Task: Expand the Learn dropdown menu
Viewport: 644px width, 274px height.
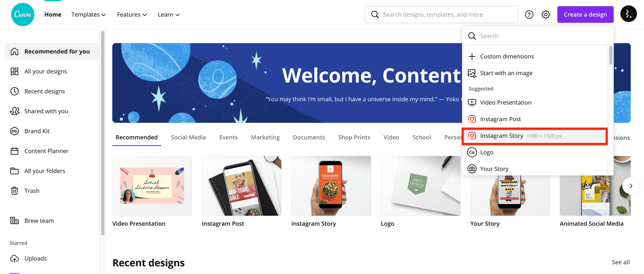Action: coord(169,15)
